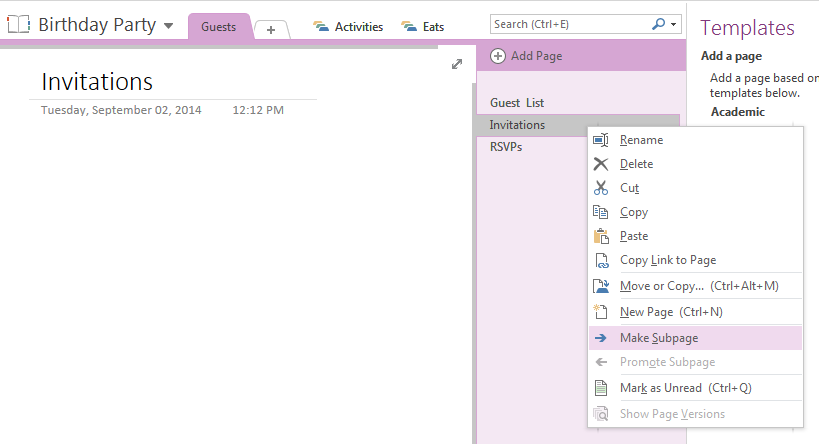Screen dimensions: 819x444
Task: Click the Move or Copy icon
Action: click(x=601, y=286)
